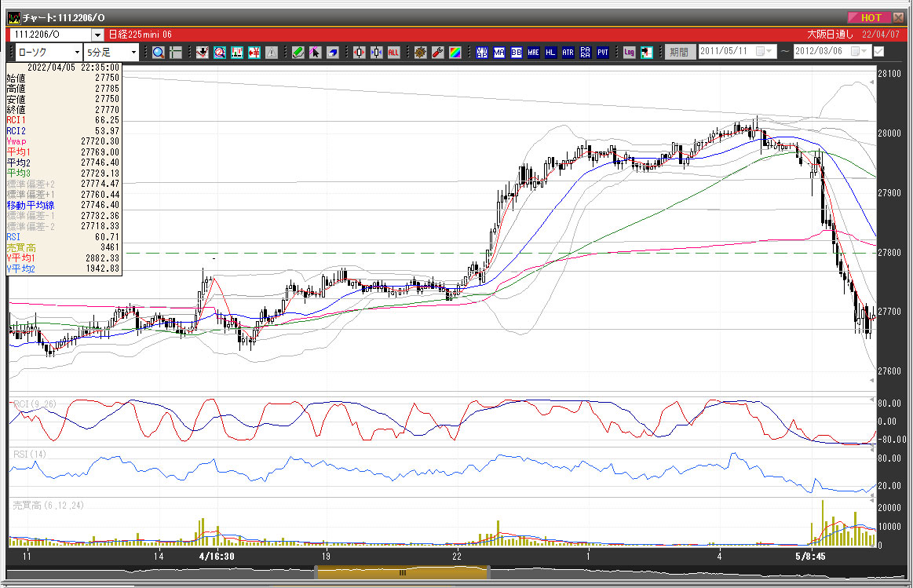913x588 pixels.
Task: Select the arrow pointer tool
Action: 315,53
